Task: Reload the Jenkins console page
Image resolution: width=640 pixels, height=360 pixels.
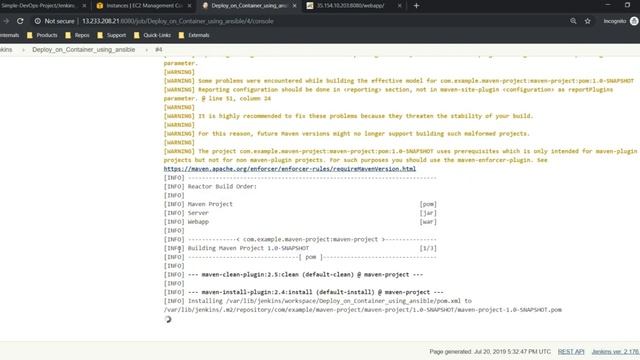Action: (20, 21)
